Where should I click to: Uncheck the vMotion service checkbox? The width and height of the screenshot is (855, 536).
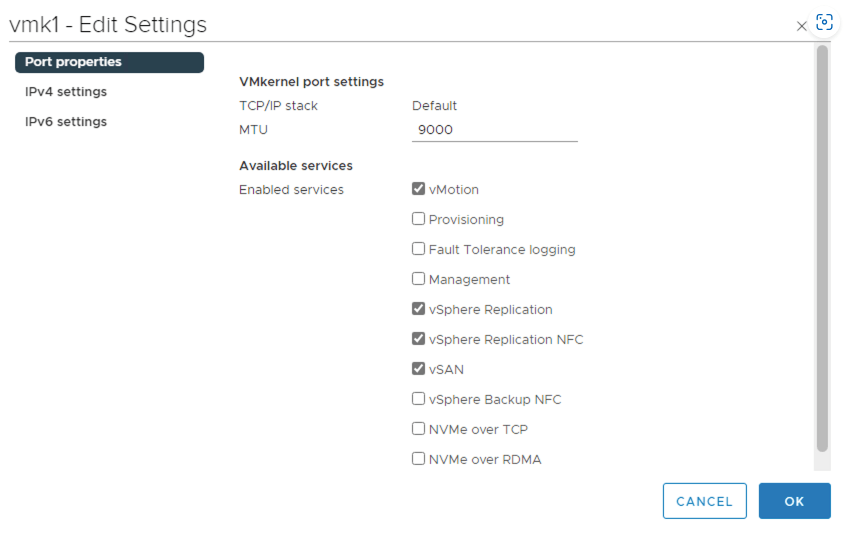419,190
